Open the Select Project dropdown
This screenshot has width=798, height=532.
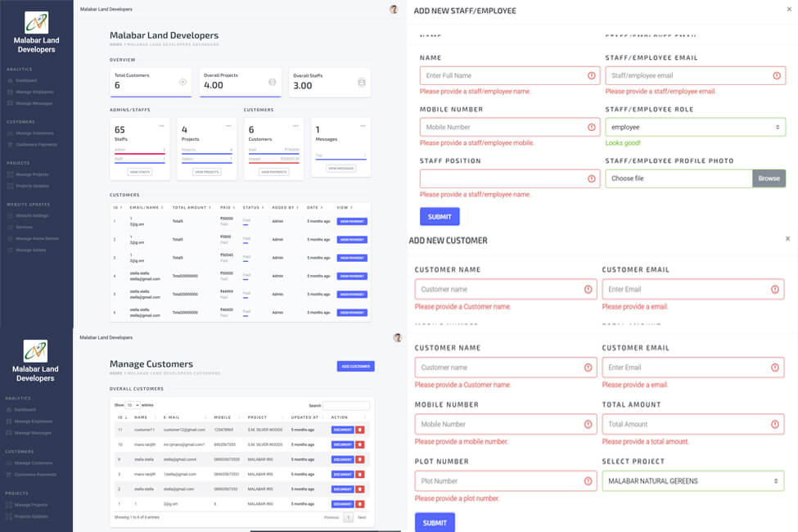point(692,480)
